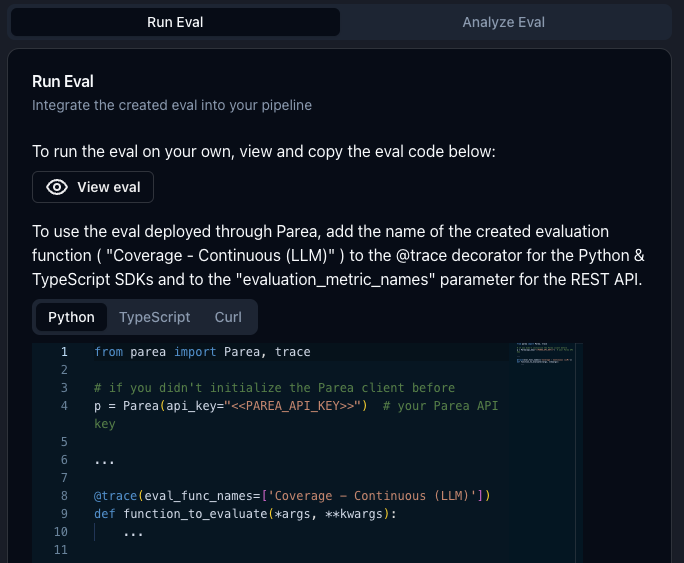Viewport: 684px width, 563px height.
Task: Switch to the Run Eval tab
Action: (175, 22)
